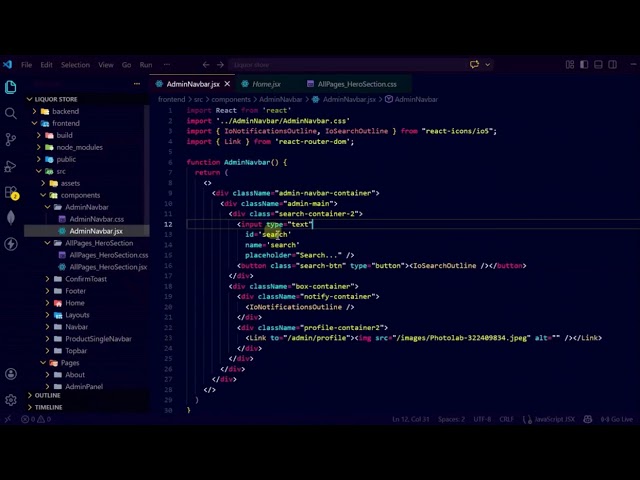Go forward with the right arrow

click(x=220, y=64)
